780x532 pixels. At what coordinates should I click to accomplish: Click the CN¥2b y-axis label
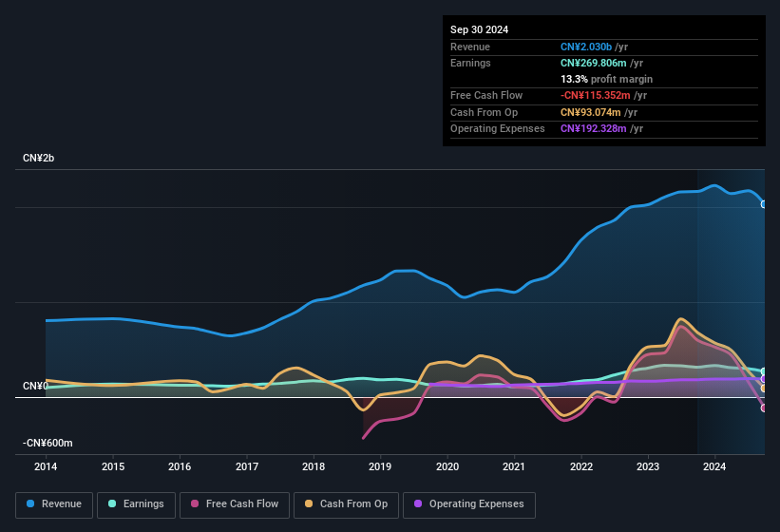[x=38, y=158]
